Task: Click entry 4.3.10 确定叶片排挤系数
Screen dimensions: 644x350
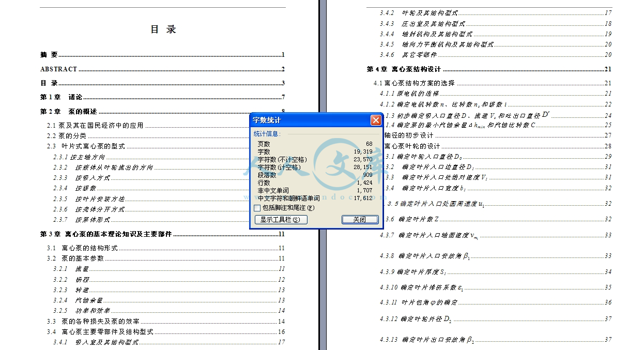Action: click(496, 287)
